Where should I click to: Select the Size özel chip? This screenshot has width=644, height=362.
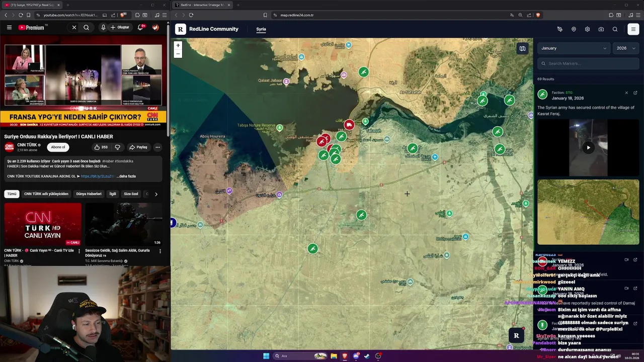click(131, 194)
